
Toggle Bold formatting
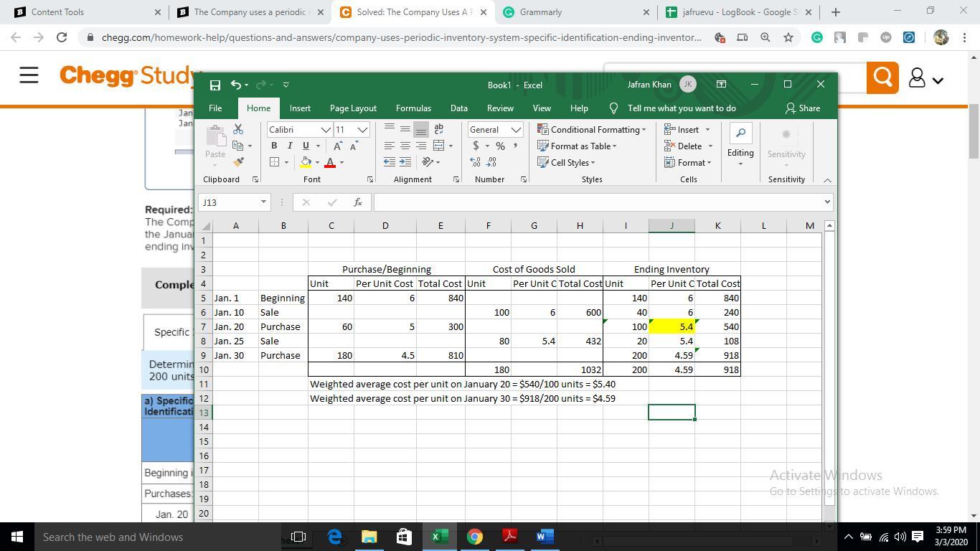(274, 146)
